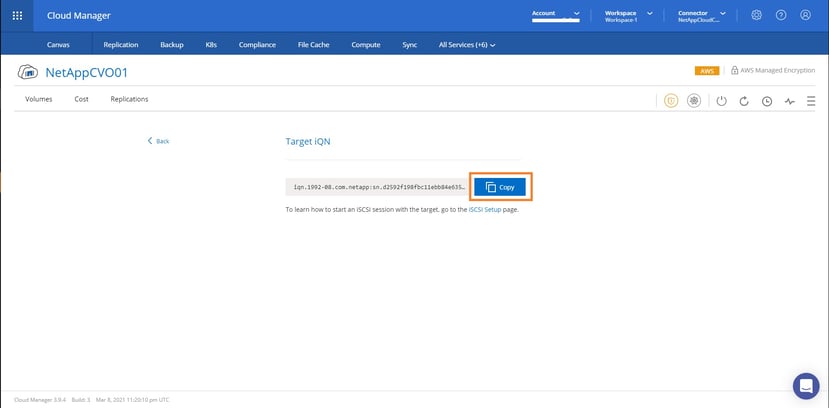
Task: Click the orange shield protection icon
Action: point(671,101)
